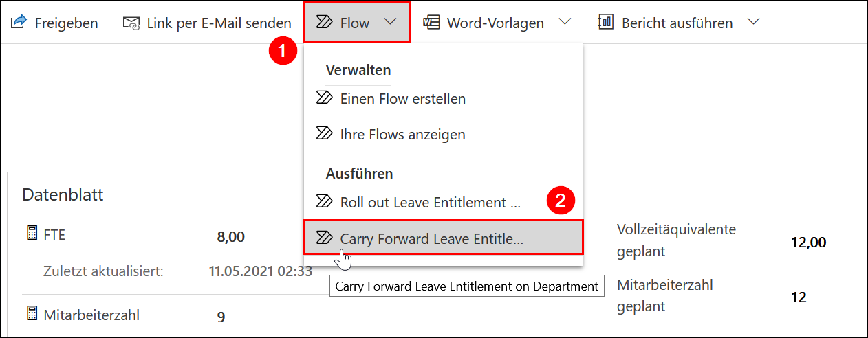Click the calculator icon beside FTE
The image size is (868, 338).
coord(31,235)
